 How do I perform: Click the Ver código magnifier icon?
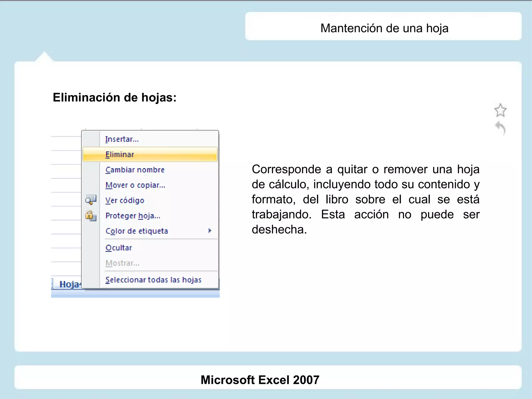click(91, 200)
